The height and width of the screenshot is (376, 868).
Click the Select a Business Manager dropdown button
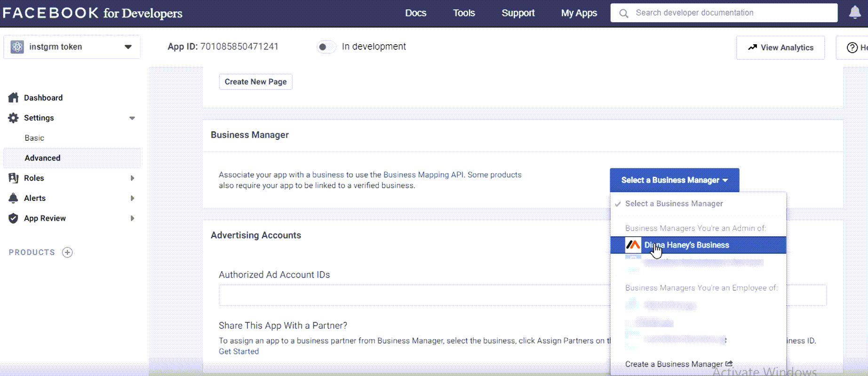point(674,180)
